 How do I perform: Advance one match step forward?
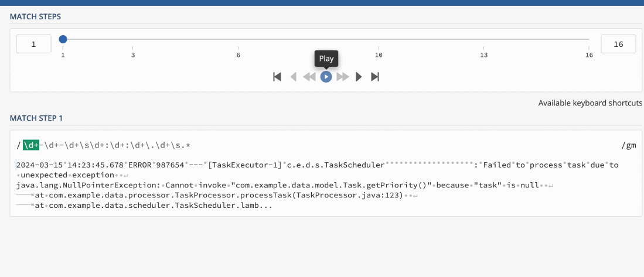tap(359, 77)
